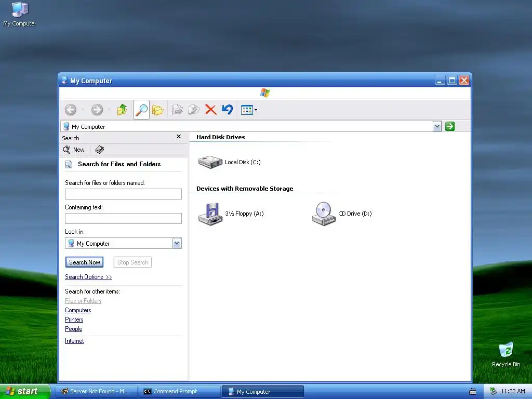The width and height of the screenshot is (532, 399).
Task: Open the Start menu
Action: point(25,391)
